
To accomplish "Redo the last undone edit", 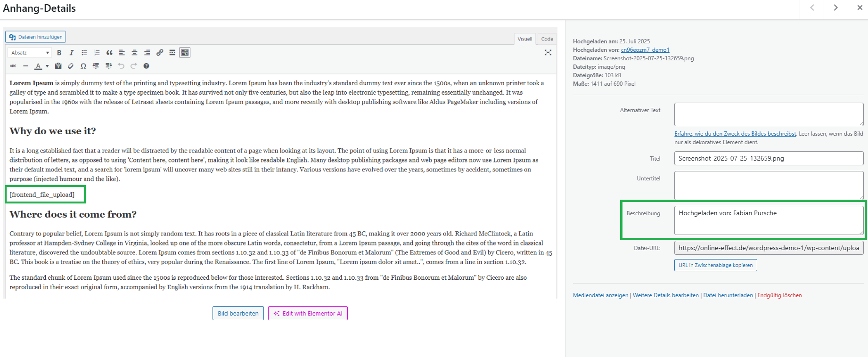I will [134, 66].
